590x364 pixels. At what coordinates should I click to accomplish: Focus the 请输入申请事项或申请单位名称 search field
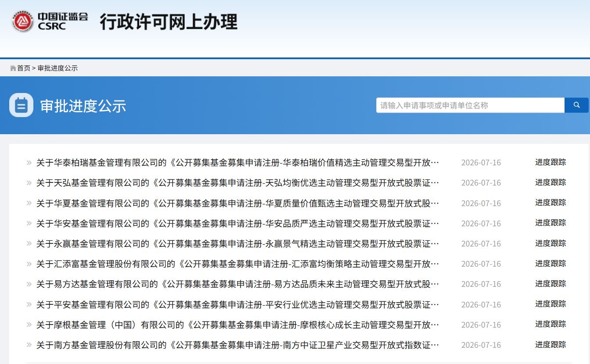pyautogui.click(x=470, y=105)
